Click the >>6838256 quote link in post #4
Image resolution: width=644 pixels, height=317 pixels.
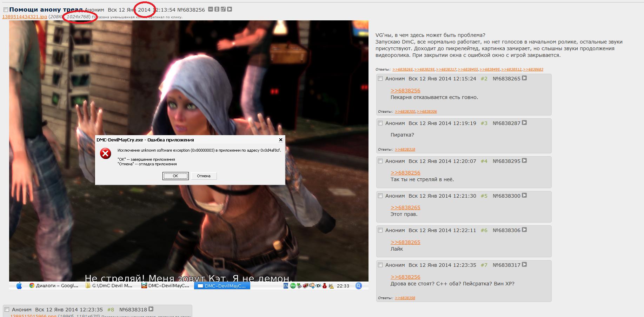pyautogui.click(x=405, y=173)
